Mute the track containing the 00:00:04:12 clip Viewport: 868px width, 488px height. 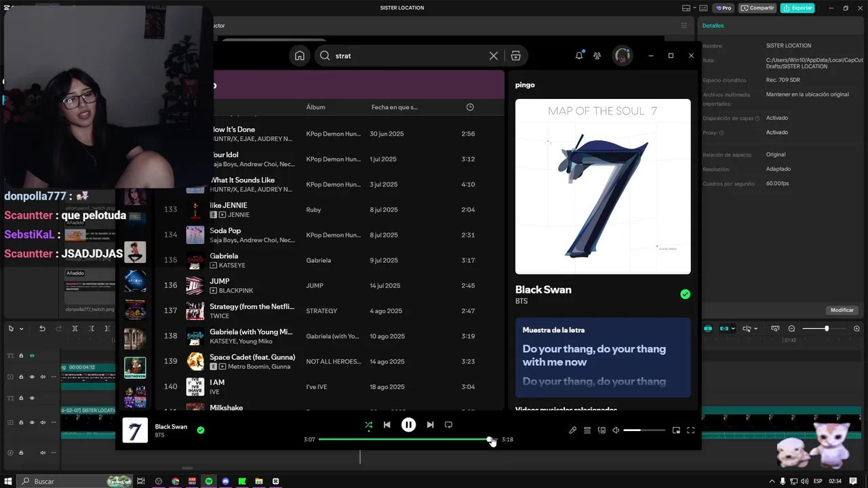[x=43, y=377]
